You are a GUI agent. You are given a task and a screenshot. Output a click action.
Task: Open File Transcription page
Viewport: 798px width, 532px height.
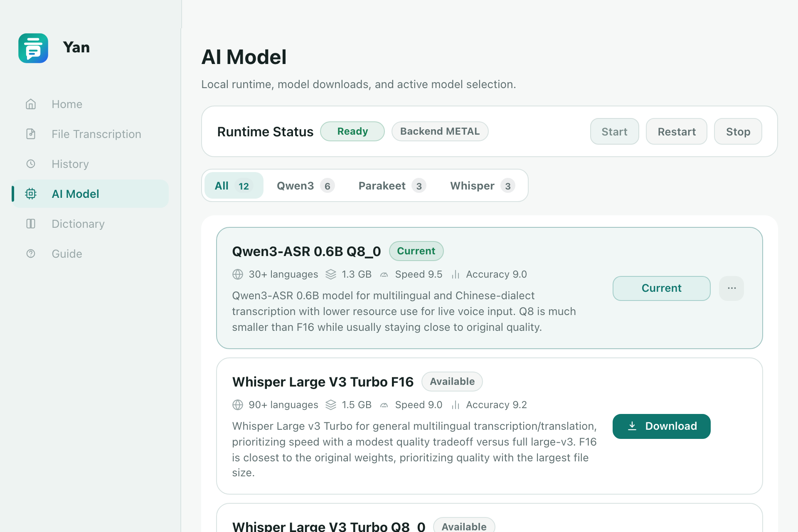[x=90, y=134]
